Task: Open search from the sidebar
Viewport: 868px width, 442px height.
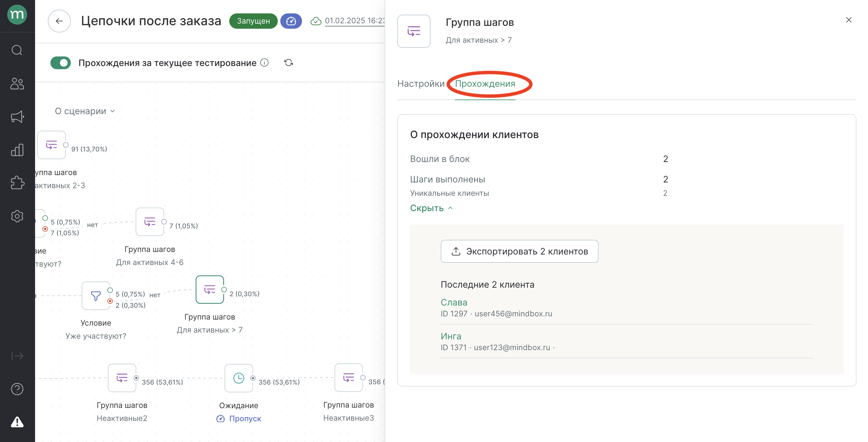Action: pos(17,50)
